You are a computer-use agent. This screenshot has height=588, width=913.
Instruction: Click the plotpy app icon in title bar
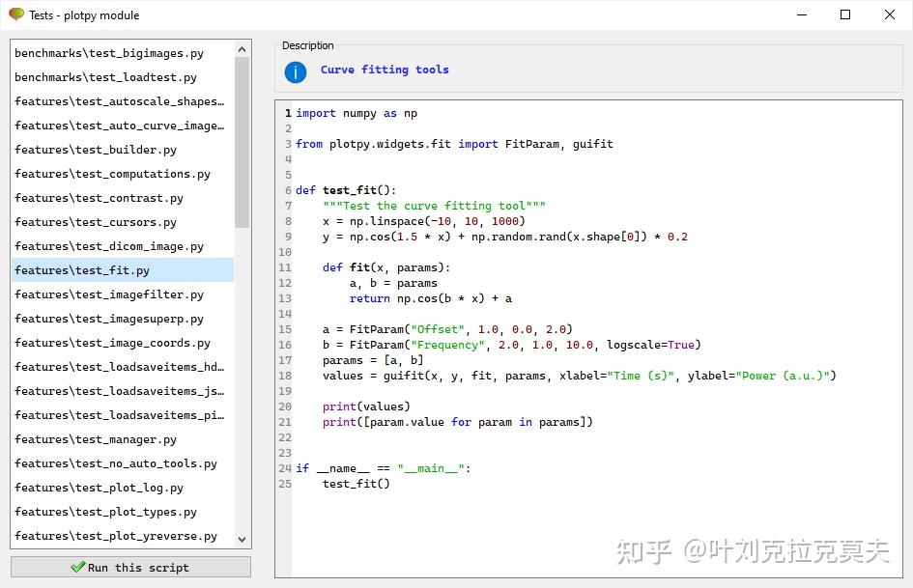16,14
